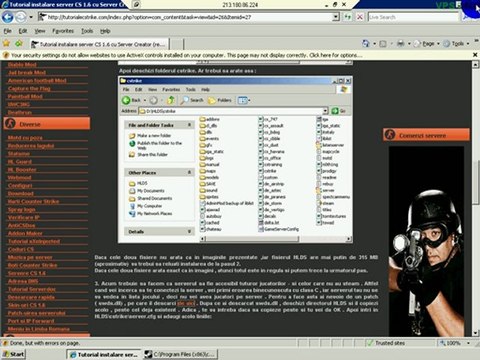This screenshot has height=360, width=480.
Task: Click the browser Forward arrow button
Action: pyautogui.click(x=21, y=17)
